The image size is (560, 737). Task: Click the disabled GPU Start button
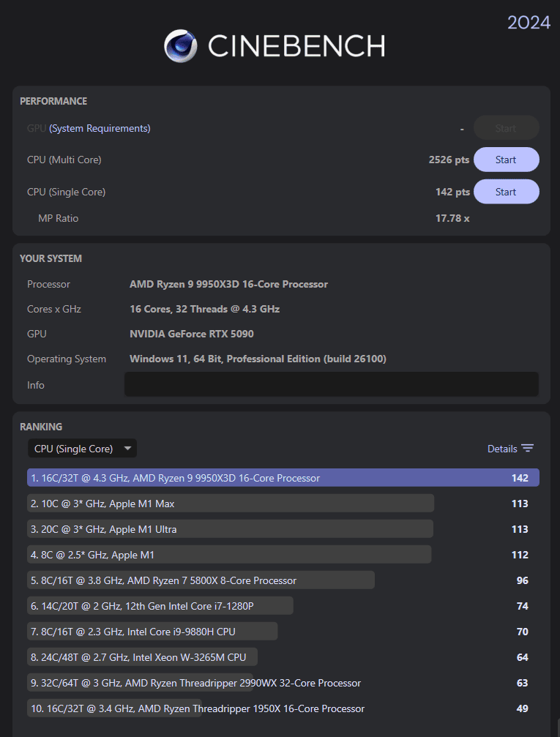pos(506,128)
